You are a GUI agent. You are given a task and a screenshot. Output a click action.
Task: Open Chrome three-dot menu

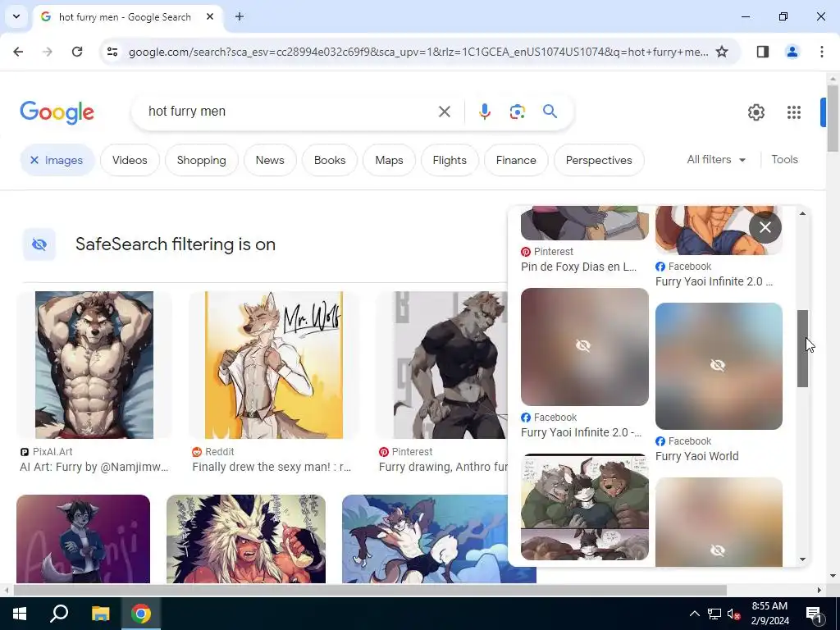click(821, 52)
